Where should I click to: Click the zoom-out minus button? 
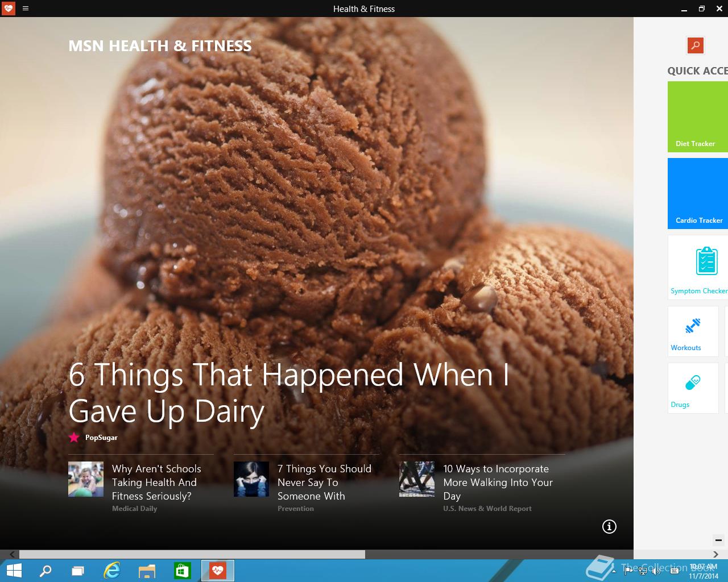point(718,540)
